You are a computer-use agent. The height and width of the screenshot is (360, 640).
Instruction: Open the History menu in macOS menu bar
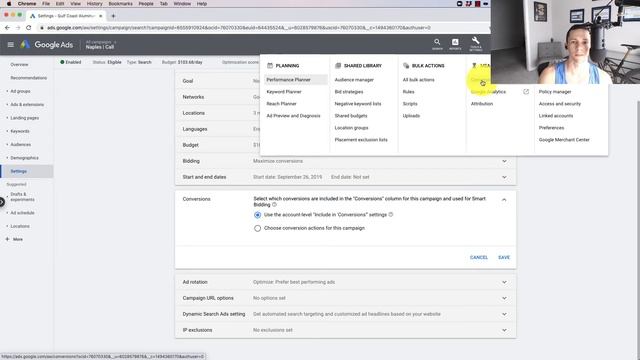94,4
